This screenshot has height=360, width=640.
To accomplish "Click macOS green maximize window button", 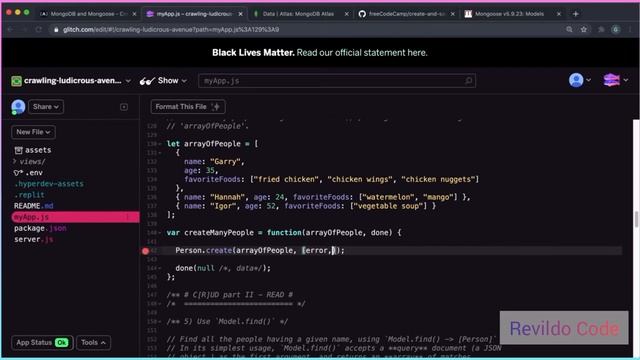I will tap(27, 12).
